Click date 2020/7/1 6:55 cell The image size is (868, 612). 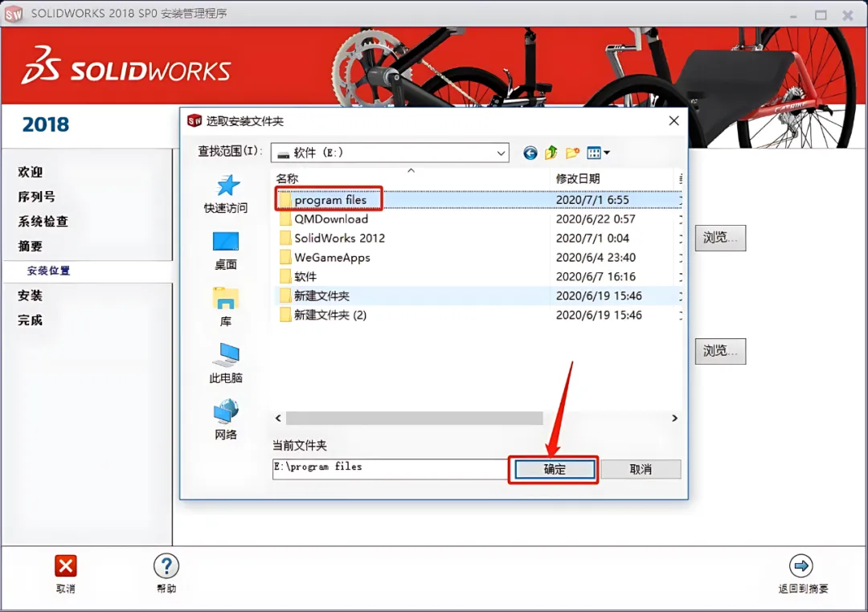pyautogui.click(x=592, y=200)
